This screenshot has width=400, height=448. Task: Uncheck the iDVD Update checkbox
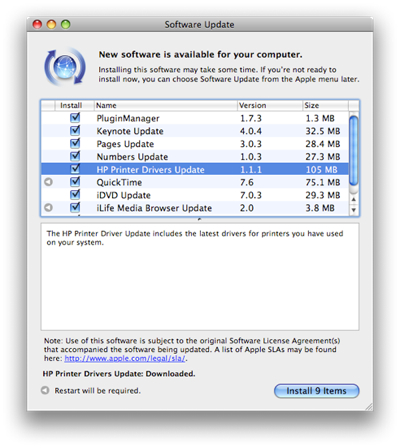[x=75, y=194]
